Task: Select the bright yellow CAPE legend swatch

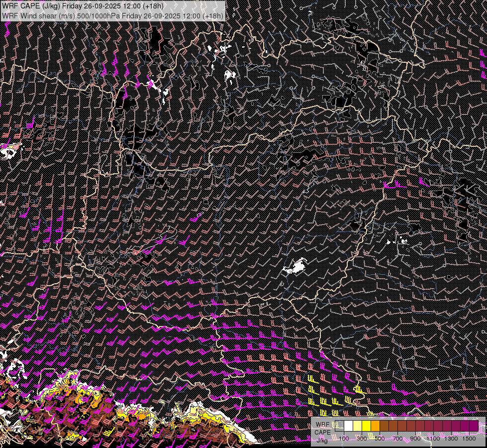Action: (367, 426)
